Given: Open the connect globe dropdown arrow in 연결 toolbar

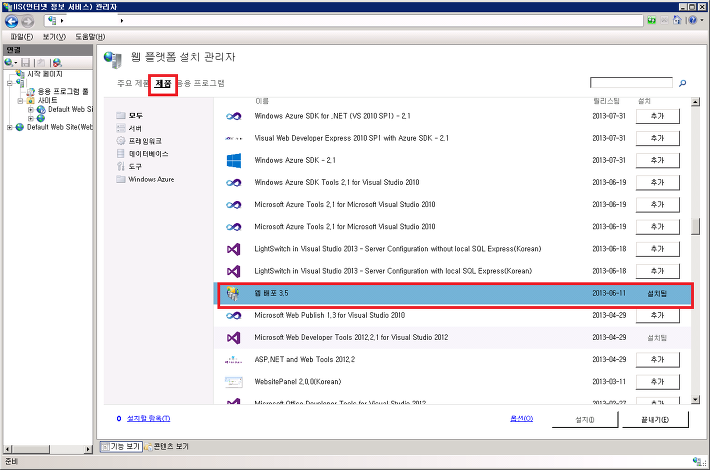Looking at the screenshot, I should point(15,63).
